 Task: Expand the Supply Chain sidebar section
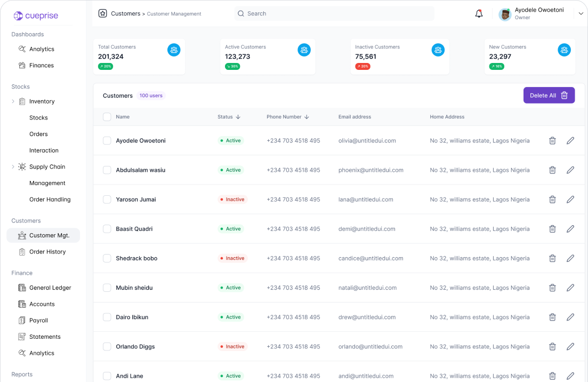[x=13, y=167]
